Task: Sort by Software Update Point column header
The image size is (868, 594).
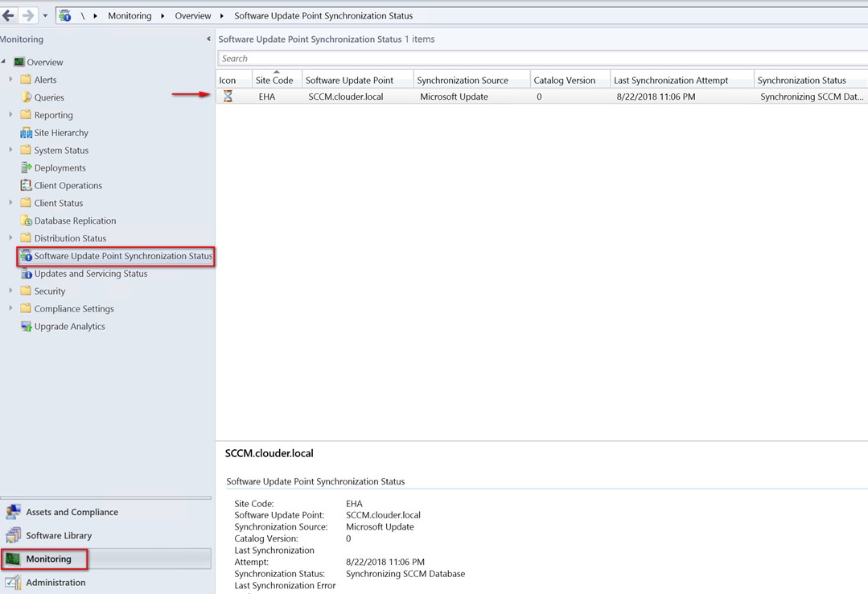Action: (x=358, y=80)
